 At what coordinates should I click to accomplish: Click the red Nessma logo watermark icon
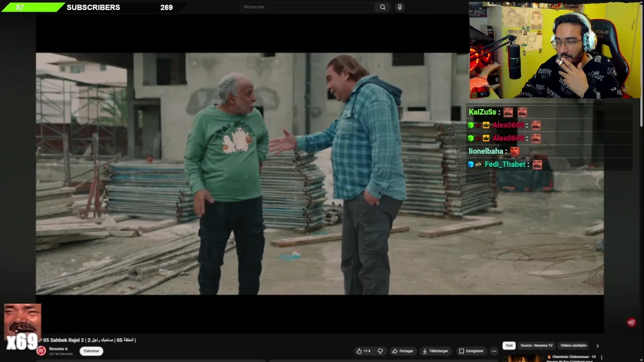pyautogui.click(x=631, y=323)
